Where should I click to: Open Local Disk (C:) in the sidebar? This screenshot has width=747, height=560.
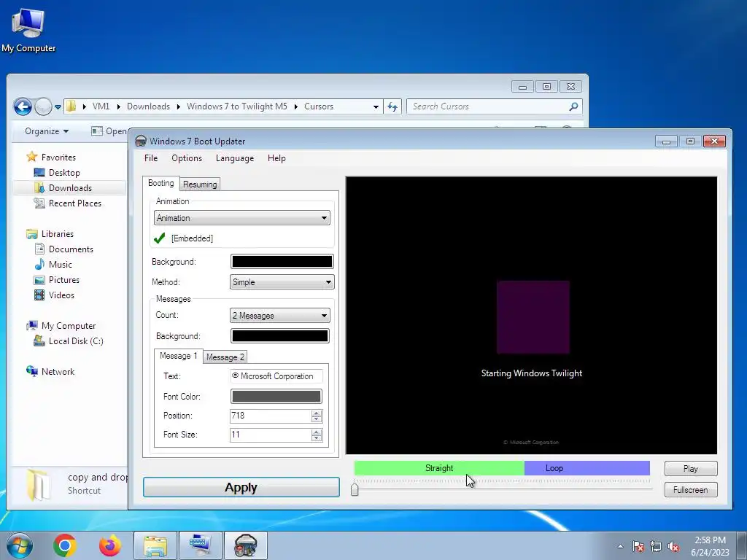pos(76,341)
